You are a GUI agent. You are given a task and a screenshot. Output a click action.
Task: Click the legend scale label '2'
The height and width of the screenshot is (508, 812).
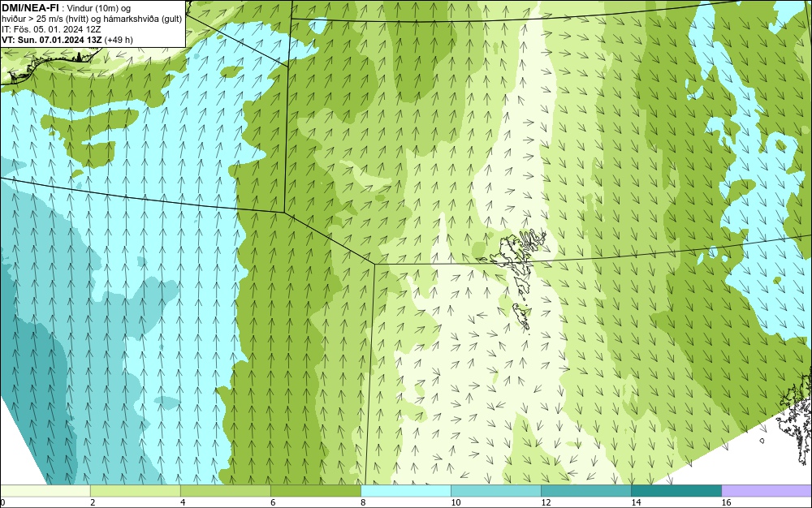pyautogui.click(x=93, y=502)
